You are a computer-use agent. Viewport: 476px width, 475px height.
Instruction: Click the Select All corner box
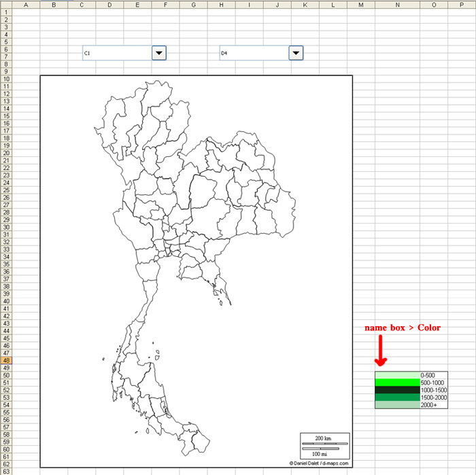click(5, 5)
